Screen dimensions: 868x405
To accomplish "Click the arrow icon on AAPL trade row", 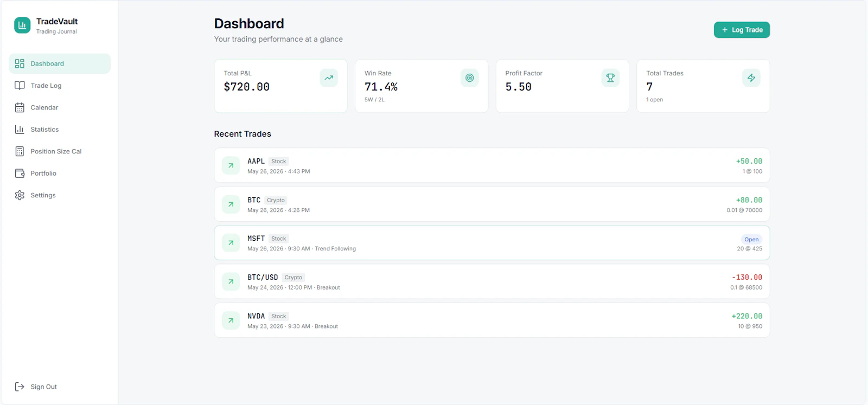I will pos(231,165).
